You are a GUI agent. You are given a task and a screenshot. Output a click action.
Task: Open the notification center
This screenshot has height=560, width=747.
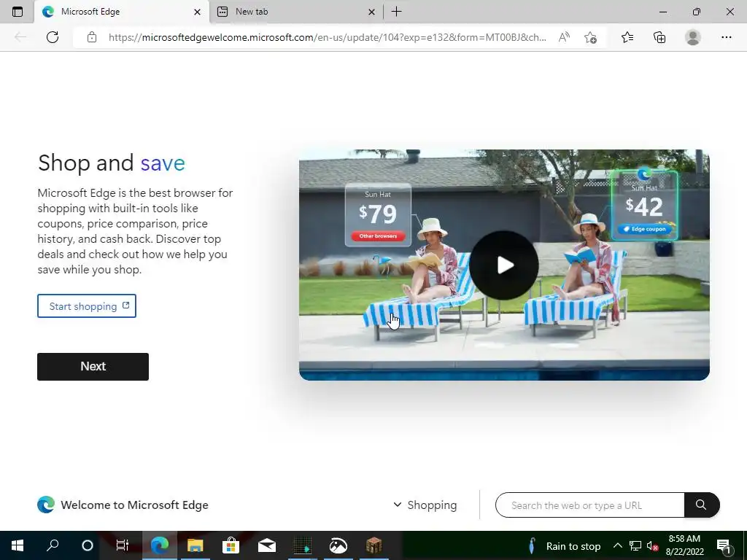tap(724, 545)
